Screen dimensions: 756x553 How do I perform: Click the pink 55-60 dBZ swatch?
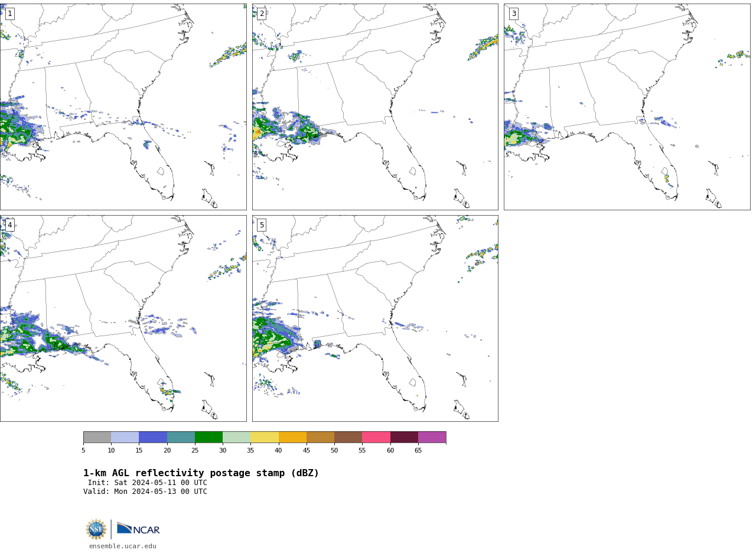coord(376,437)
